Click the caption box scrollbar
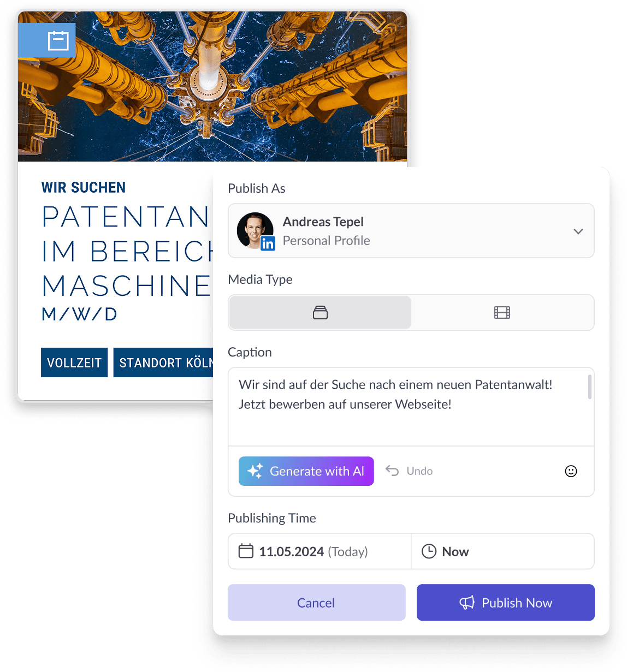This screenshot has height=672, width=627. coord(590,387)
